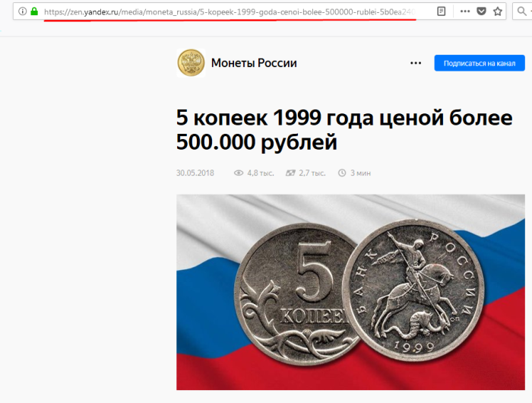The width and height of the screenshot is (532, 403).
Task: Click the 4,8 тыс. views count
Action: [260, 173]
